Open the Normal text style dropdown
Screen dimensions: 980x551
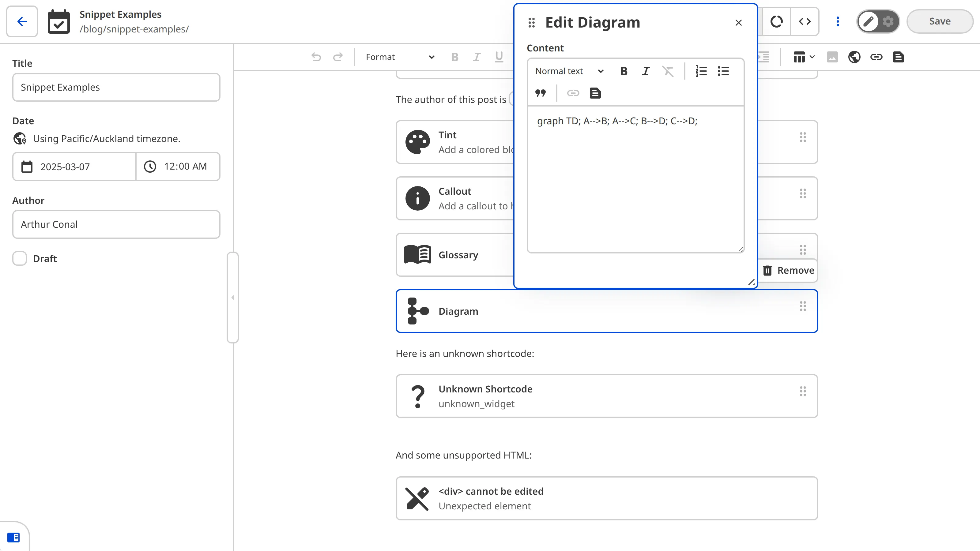(x=568, y=71)
